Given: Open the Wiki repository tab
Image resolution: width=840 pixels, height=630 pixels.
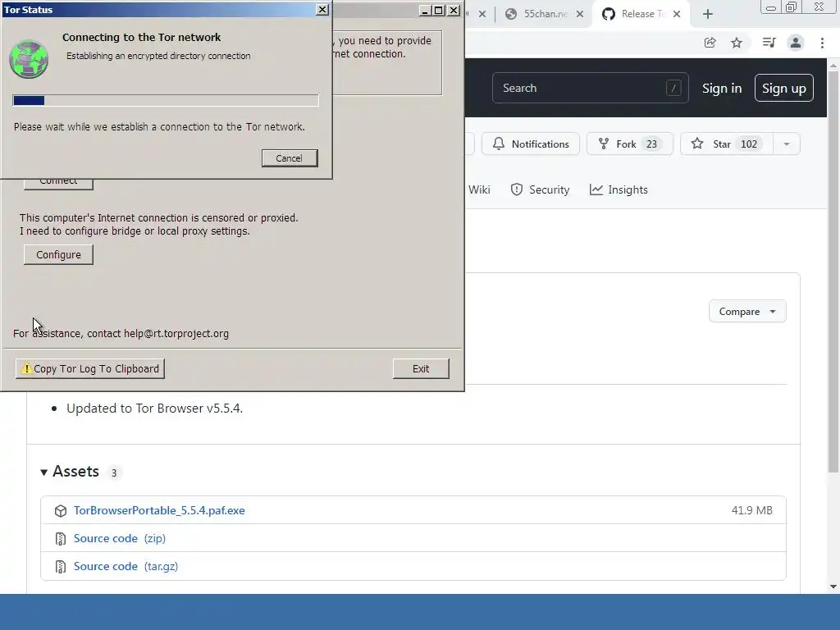Looking at the screenshot, I should pyautogui.click(x=479, y=189).
